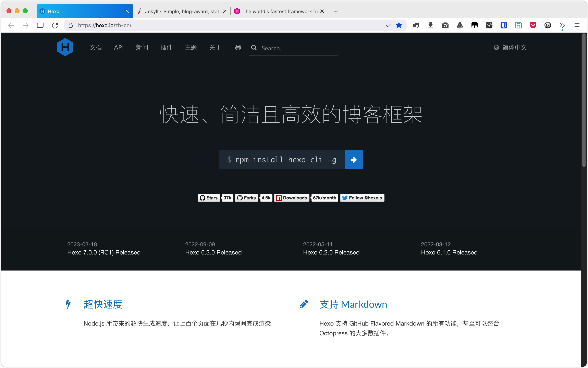Click the 超快速度 heading
This screenshot has width=588, height=368.
[x=103, y=304]
